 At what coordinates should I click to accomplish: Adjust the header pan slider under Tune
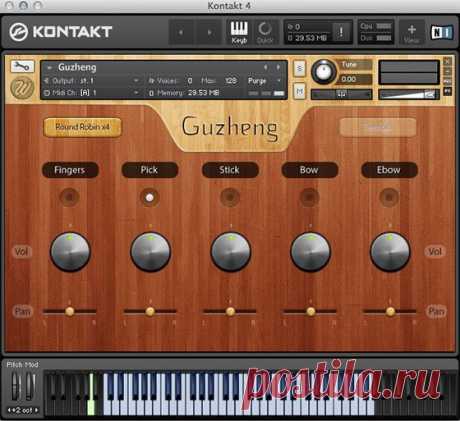(x=342, y=95)
